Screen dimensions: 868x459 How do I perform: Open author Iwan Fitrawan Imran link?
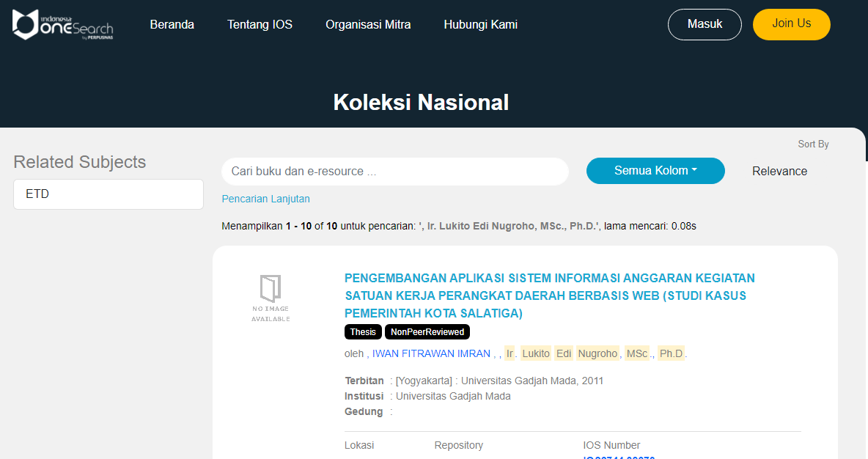[431, 353]
